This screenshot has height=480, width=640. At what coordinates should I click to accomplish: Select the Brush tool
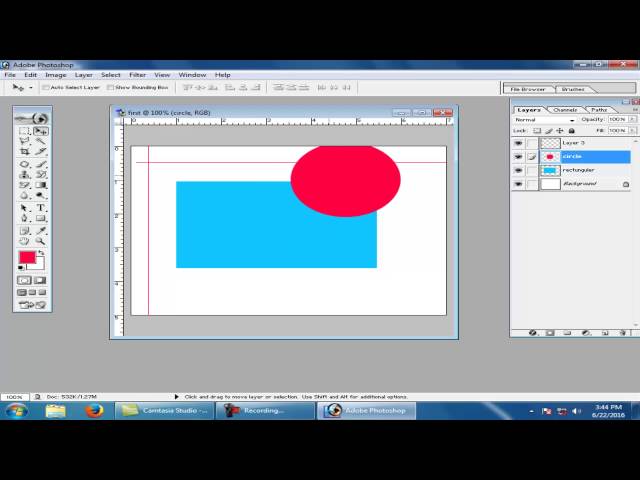(x=40, y=164)
